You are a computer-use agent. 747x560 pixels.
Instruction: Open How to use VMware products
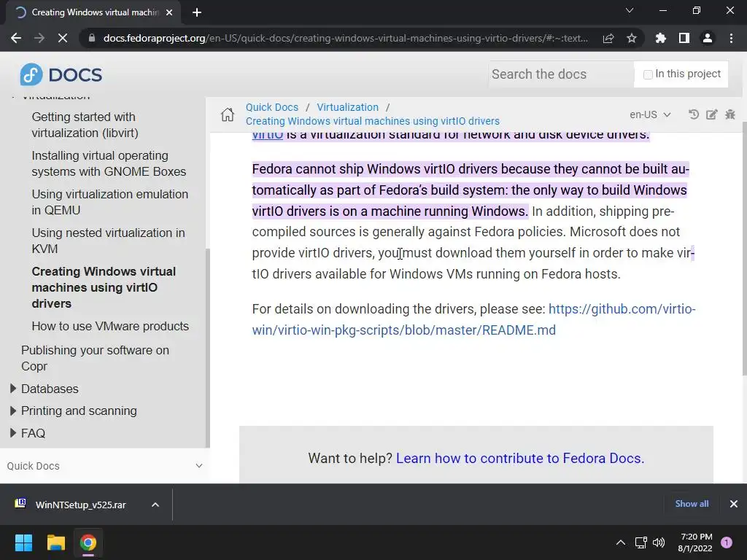110,326
